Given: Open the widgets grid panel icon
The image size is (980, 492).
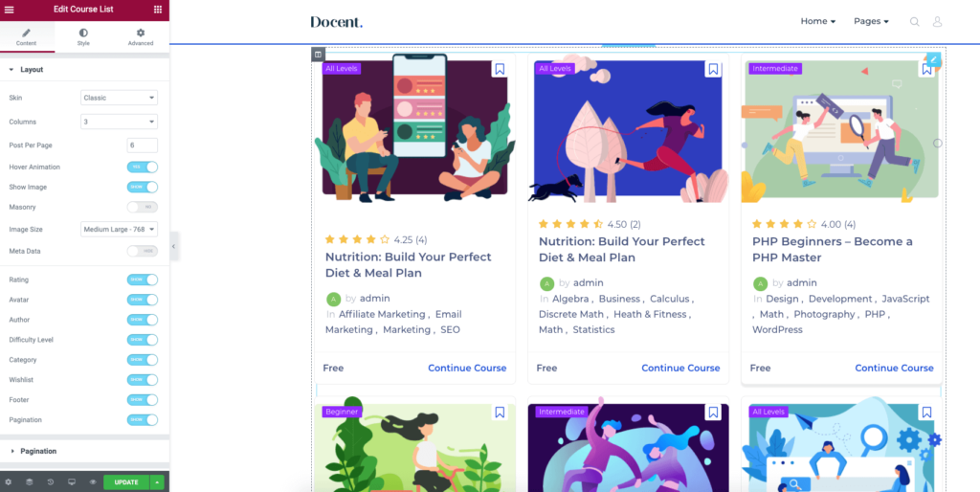Looking at the screenshot, I should pos(158,10).
